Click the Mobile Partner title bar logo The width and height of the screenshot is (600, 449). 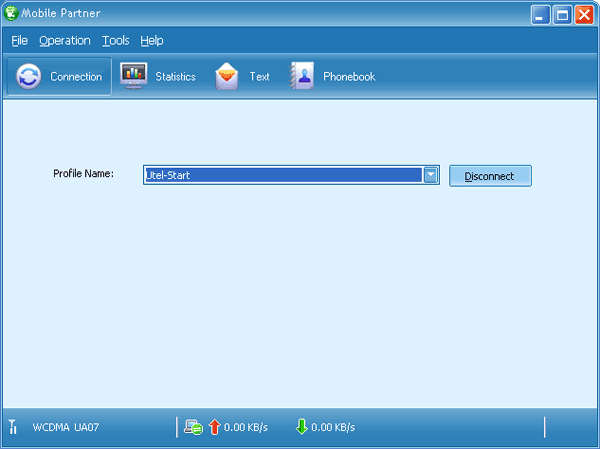(11, 13)
